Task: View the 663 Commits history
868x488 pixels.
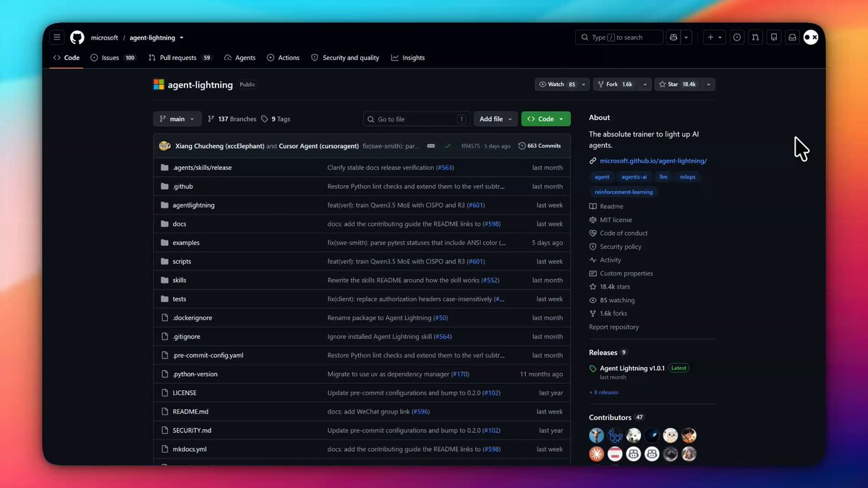Action: (540, 146)
